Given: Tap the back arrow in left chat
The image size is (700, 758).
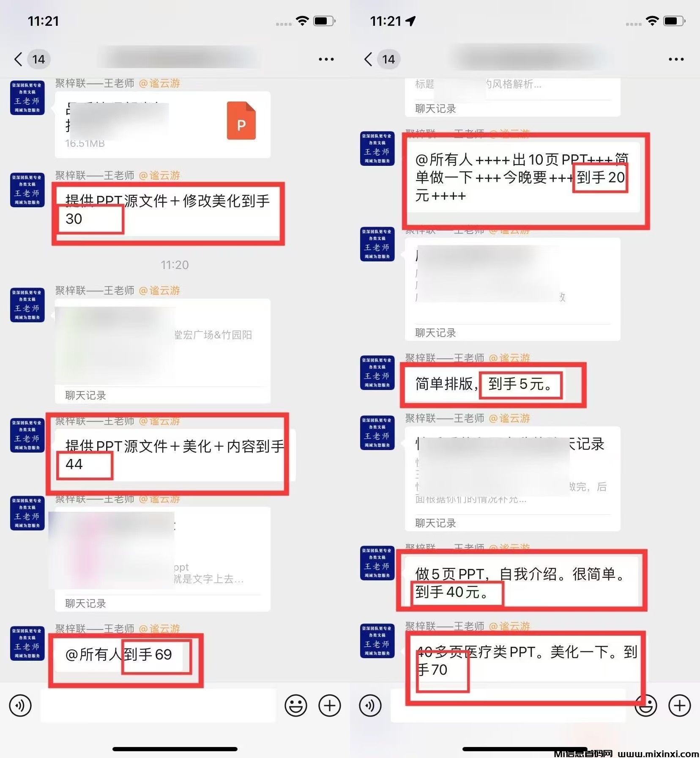Looking at the screenshot, I should tap(18, 59).
